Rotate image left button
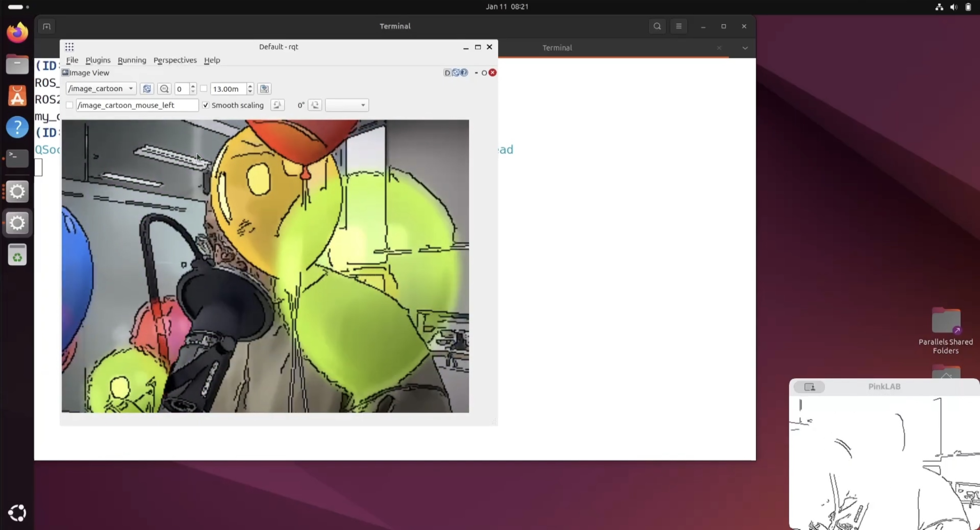This screenshot has width=980, height=530. pyautogui.click(x=277, y=105)
